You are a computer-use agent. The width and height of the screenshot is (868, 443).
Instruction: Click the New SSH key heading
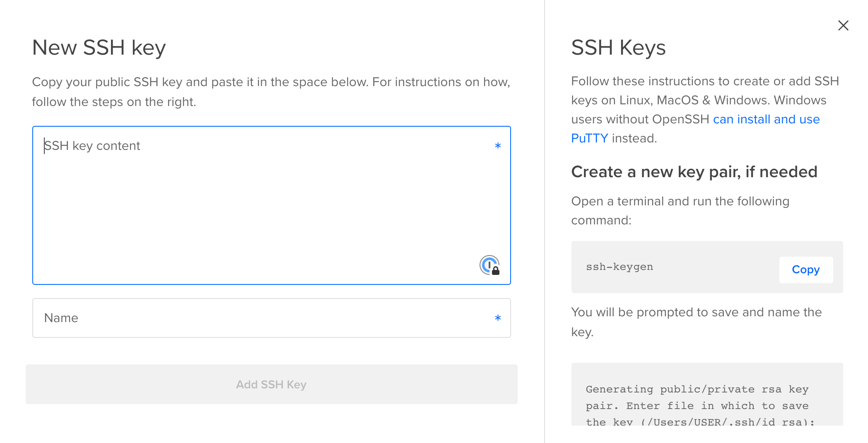click(99, 47)
